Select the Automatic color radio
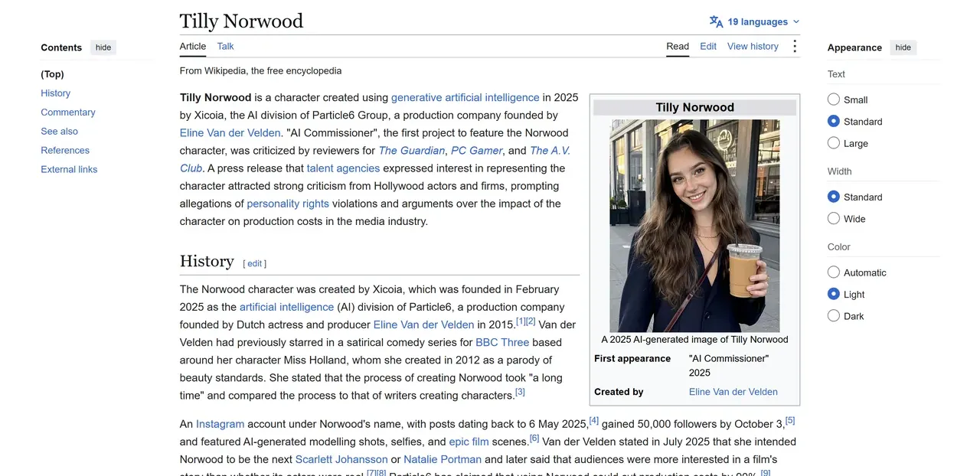Image resolution: width=980 pixels, height=476 pixels. pyautogui.click(x=834, y=272)
